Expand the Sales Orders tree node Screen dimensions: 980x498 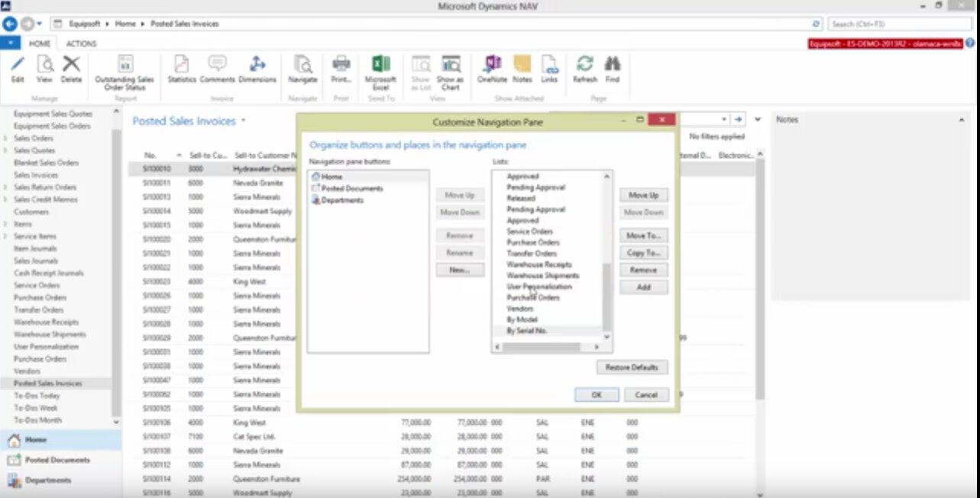point(6,138)
